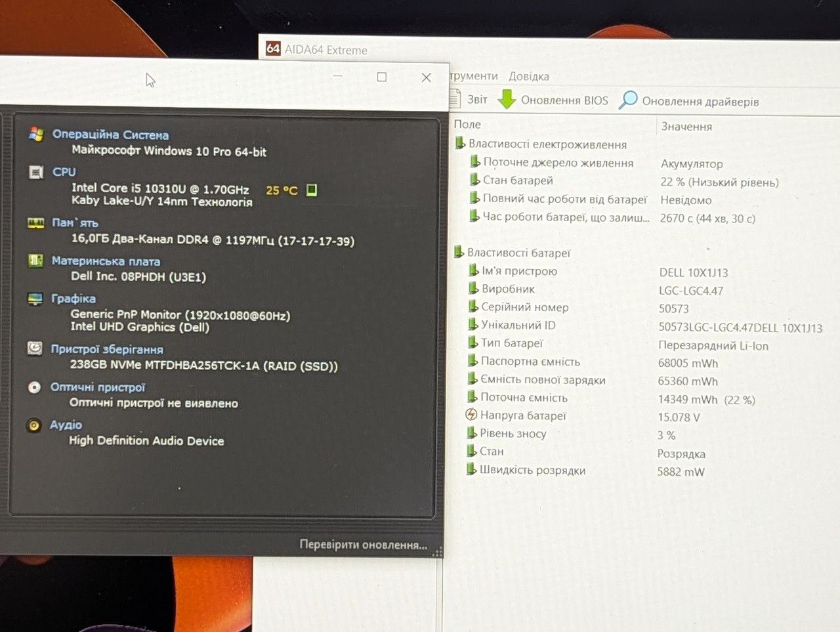Click the Значення column header

click(686, 126)
